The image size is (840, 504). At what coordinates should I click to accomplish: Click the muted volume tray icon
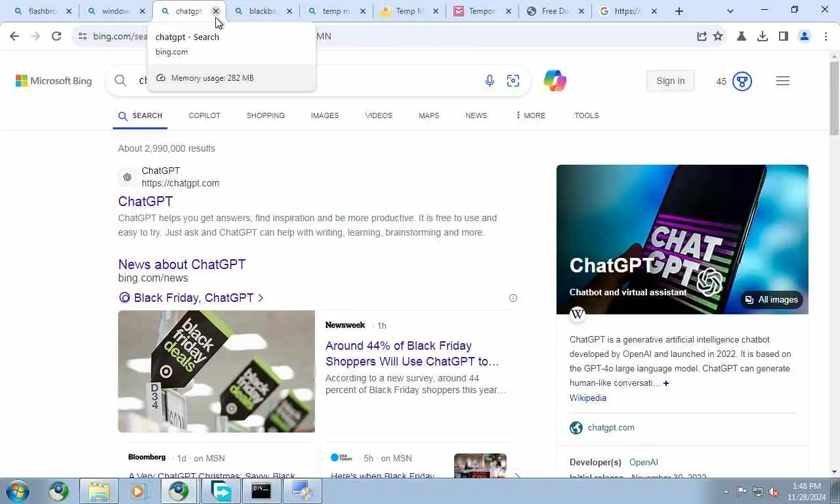click(x=774, y=492)
